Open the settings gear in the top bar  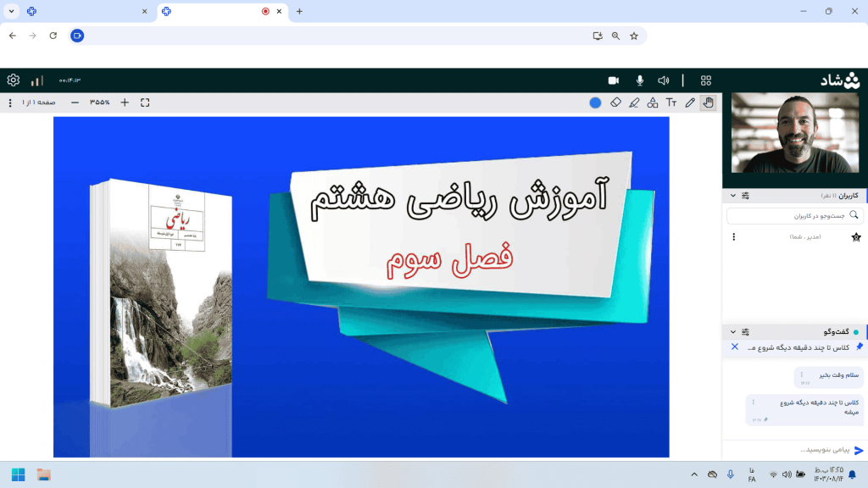(x=12, y=79)
